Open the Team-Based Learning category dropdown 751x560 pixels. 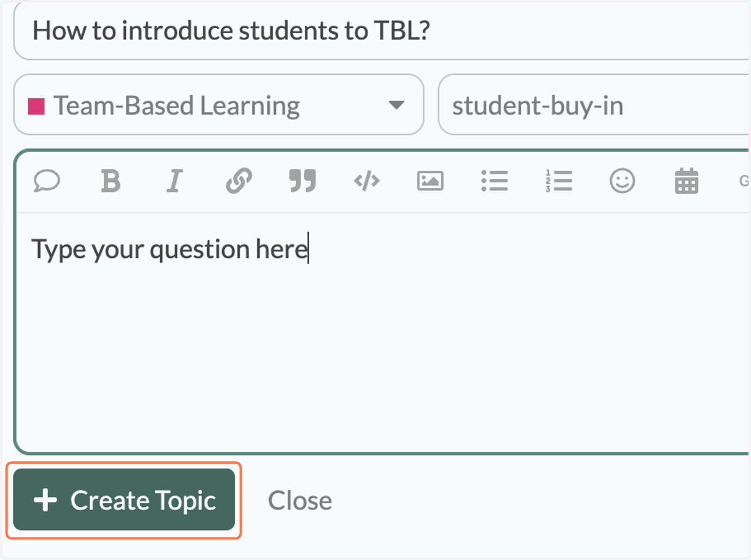(x=219, y=105)
